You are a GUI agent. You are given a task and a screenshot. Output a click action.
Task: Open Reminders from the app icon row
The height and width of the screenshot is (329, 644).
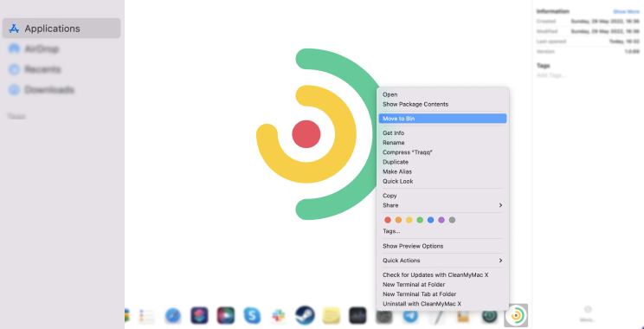point(146,316)
